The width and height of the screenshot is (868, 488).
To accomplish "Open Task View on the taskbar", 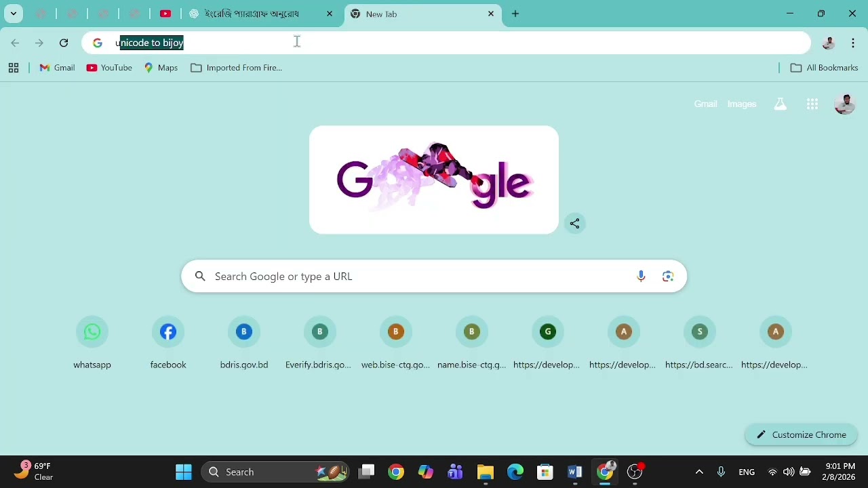I will tap(367, 472).
